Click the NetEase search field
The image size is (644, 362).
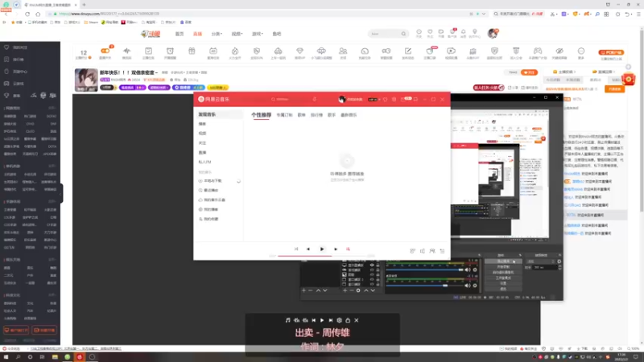290,99
